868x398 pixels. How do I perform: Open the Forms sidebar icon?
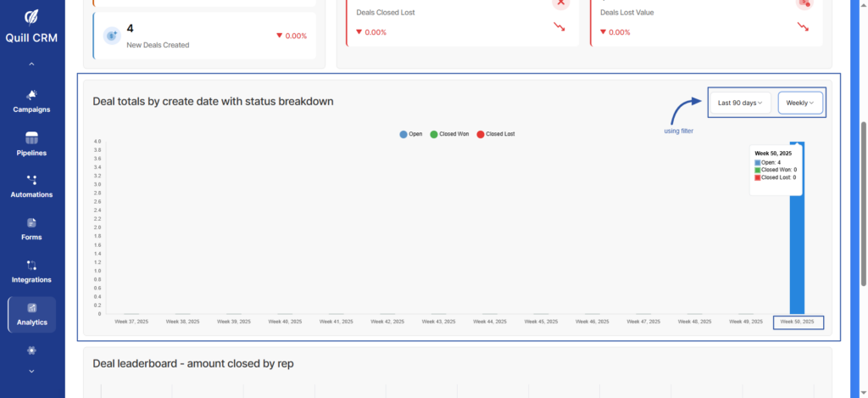31,222
